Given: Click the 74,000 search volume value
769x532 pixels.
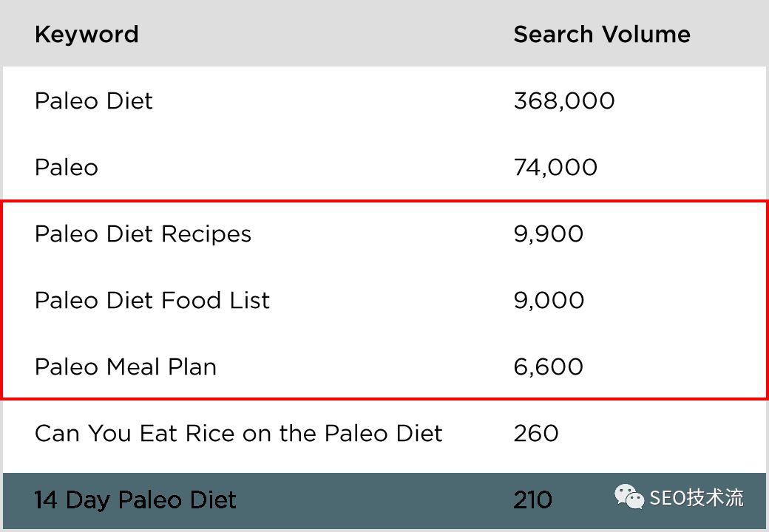Looking at the screenshot, I should pos(555,168).
